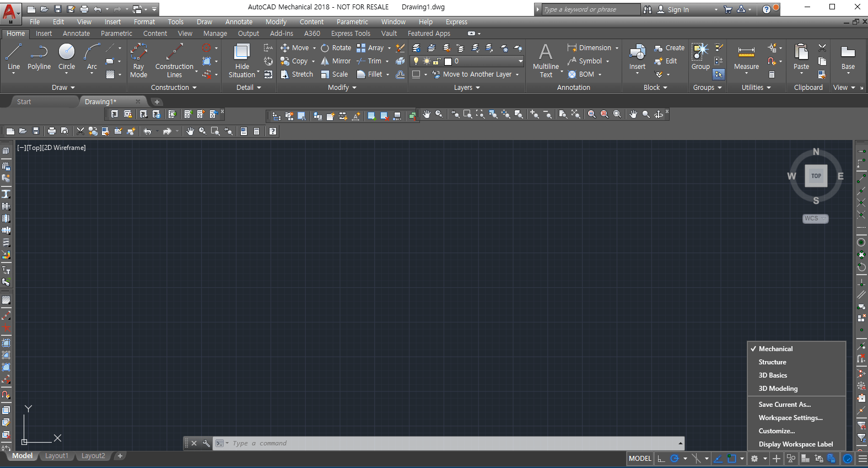The height and width of the screenshot is (468, 868).
Task: Open the Format menu
Action: point(144,22)
